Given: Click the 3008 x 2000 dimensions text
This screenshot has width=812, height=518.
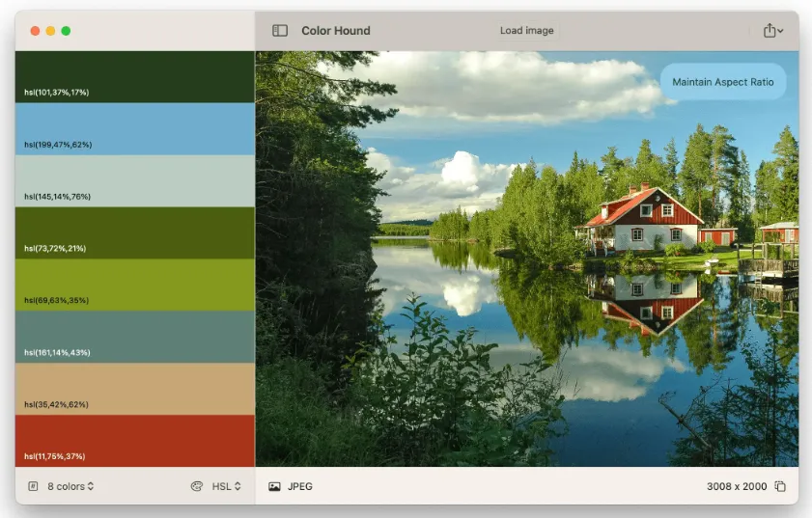Looking at the screenshot, I should coord(737,486).
